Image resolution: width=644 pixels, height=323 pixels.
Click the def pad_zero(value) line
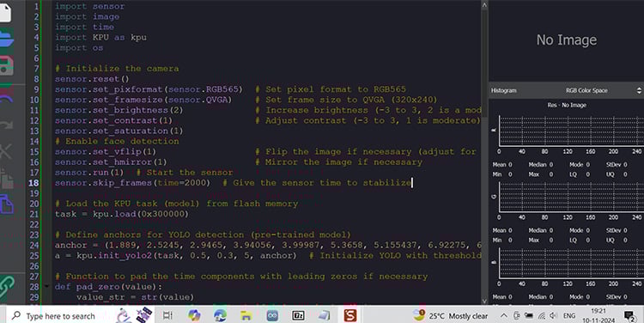click(108, 287)
